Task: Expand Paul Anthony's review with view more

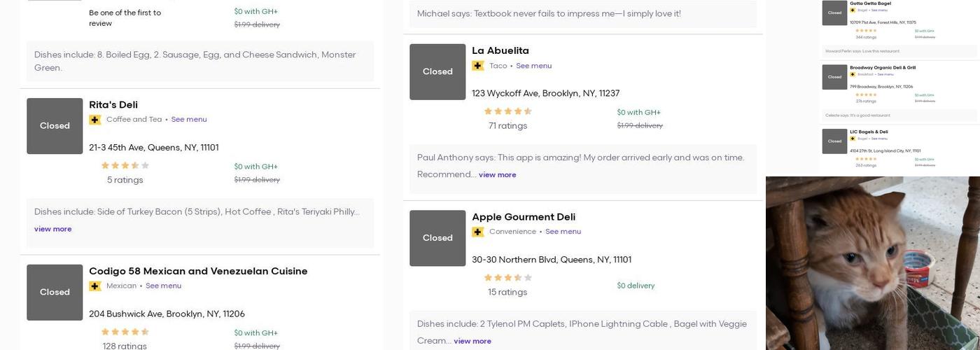Action: click(x=497, y=175)
